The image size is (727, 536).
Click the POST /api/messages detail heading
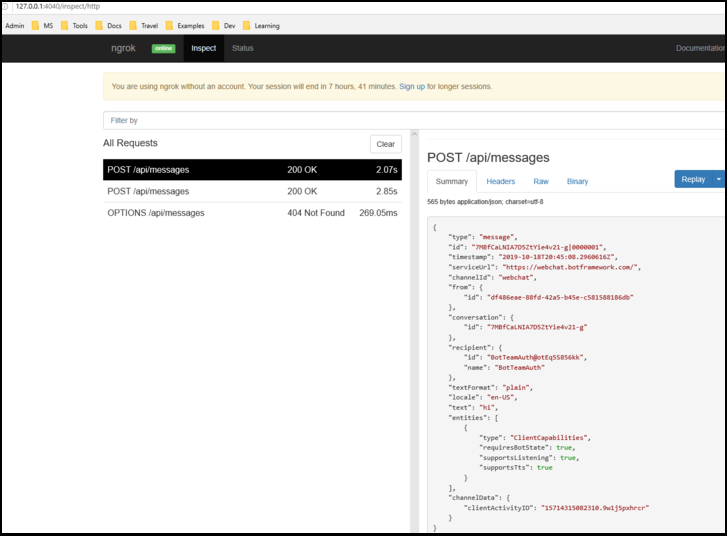click(x=488, y=158)
